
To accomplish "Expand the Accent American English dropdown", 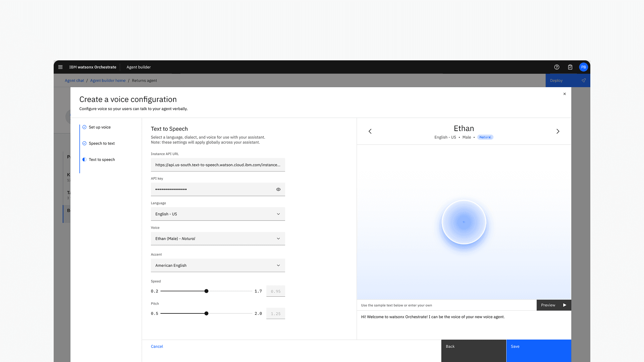I will pyautogui.click(x=218, y=265).
